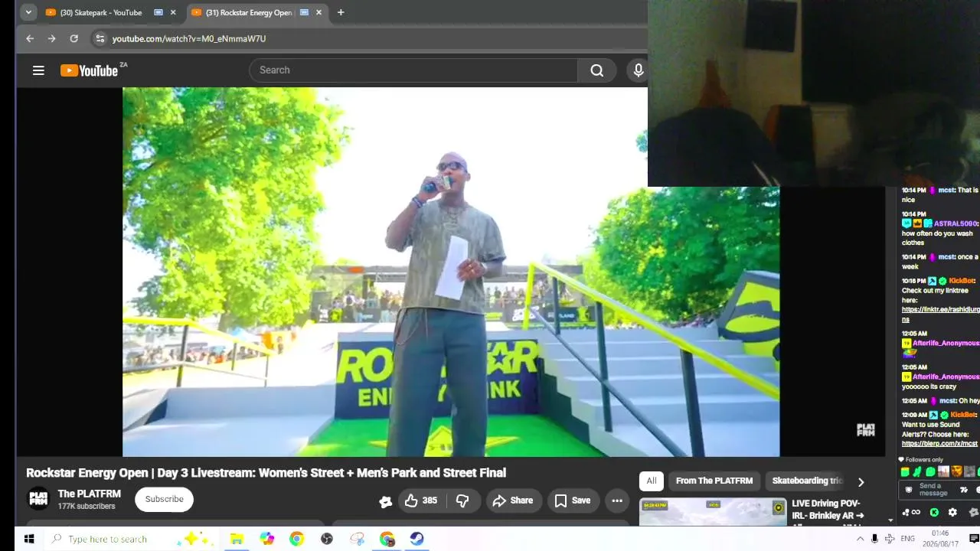
Task: Open Google Chrome from the taskbar
Action: point(296,539)
